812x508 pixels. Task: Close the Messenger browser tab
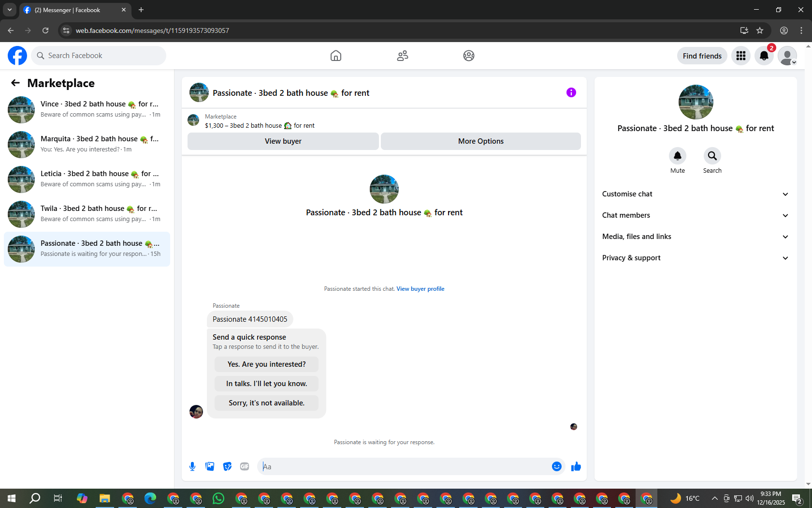coord(124,10)
